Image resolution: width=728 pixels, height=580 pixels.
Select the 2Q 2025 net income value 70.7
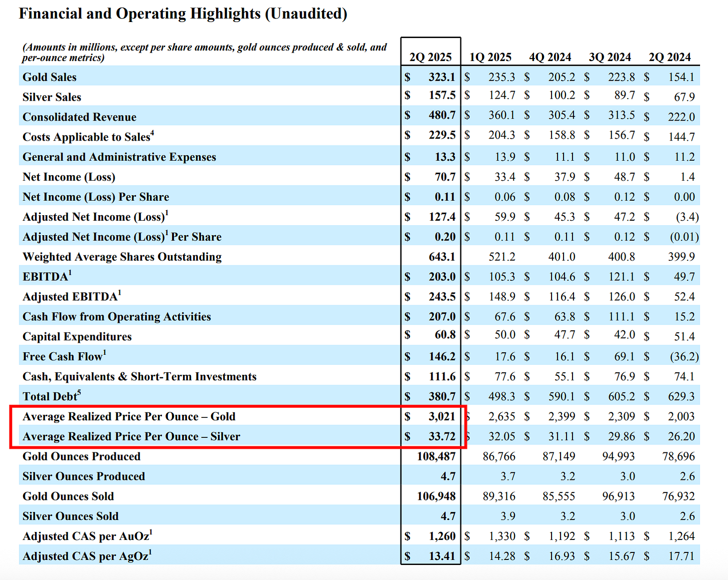click(x=445, y=177)
